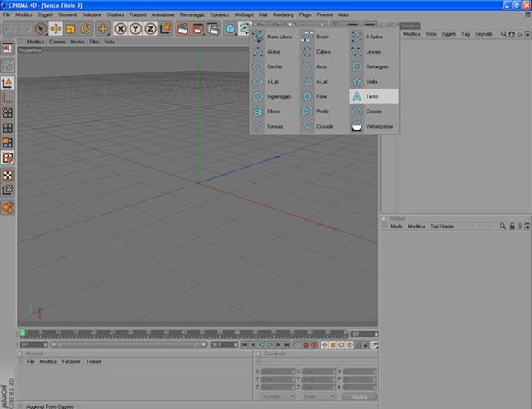
Task: Pick the Ingranaggio spline icon
Action: [x=257, y=96]
